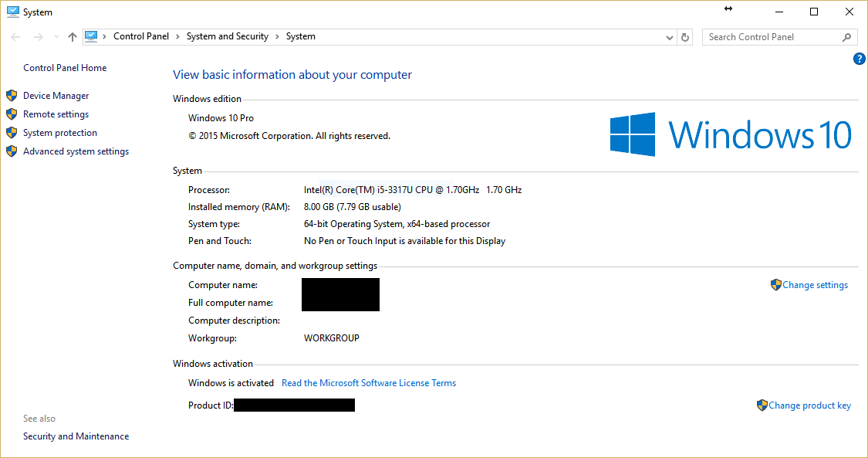Open System protection link
Image resolution: width=868 pixels, height=458 pixels.
(59, 133)
